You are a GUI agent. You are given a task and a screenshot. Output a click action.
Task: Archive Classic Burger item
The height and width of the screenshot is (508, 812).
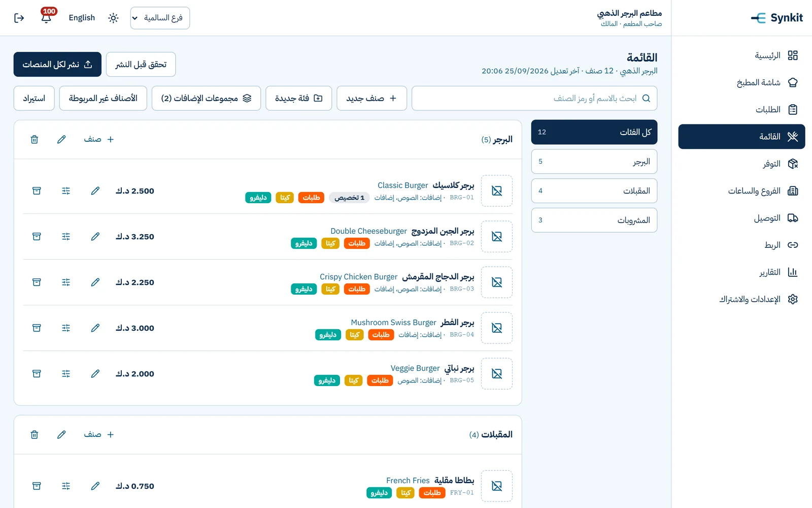click(x=37, y=191)
